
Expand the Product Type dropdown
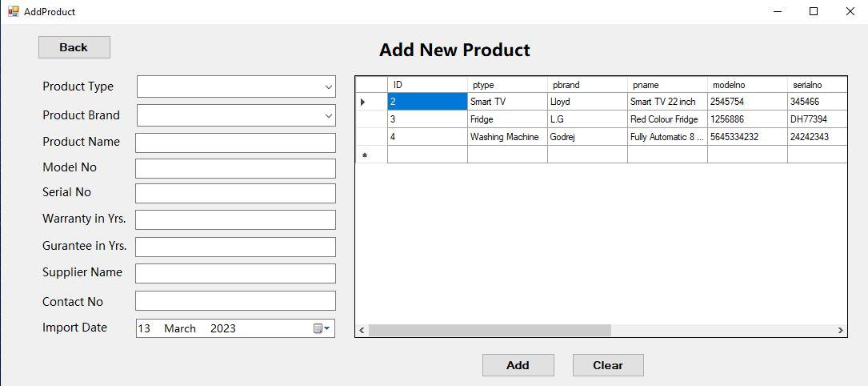pos(328,86)
